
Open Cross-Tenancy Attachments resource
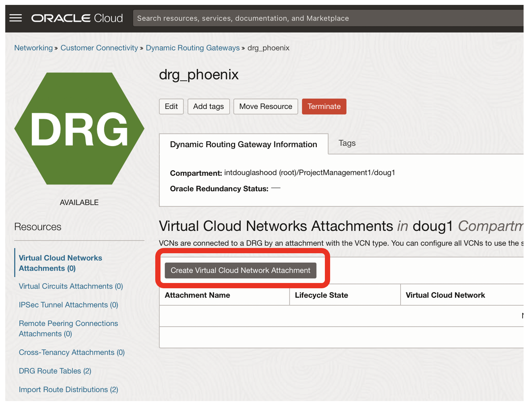point(72,352)
